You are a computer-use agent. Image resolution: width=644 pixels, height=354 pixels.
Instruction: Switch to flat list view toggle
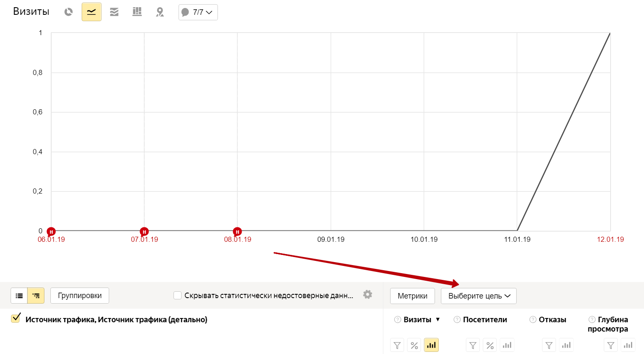coord(19,296)
